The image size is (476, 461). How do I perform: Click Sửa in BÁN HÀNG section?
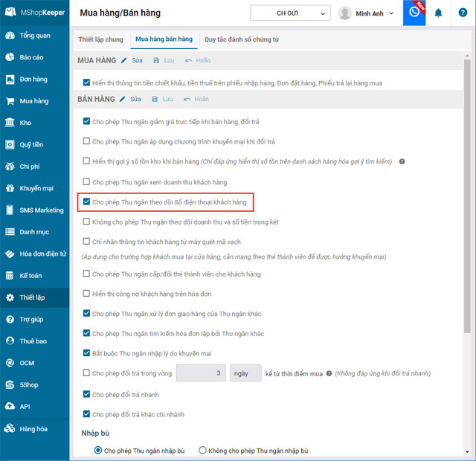point(130,99)
